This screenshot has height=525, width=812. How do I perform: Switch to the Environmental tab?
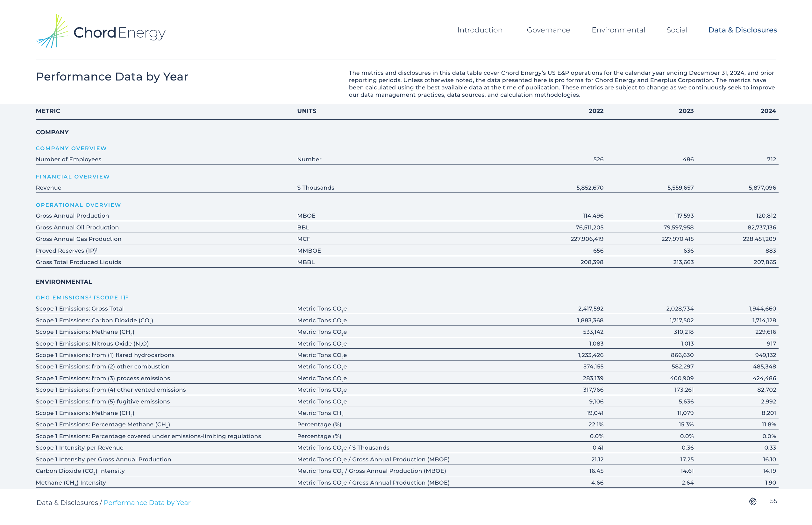pos(618,30)
